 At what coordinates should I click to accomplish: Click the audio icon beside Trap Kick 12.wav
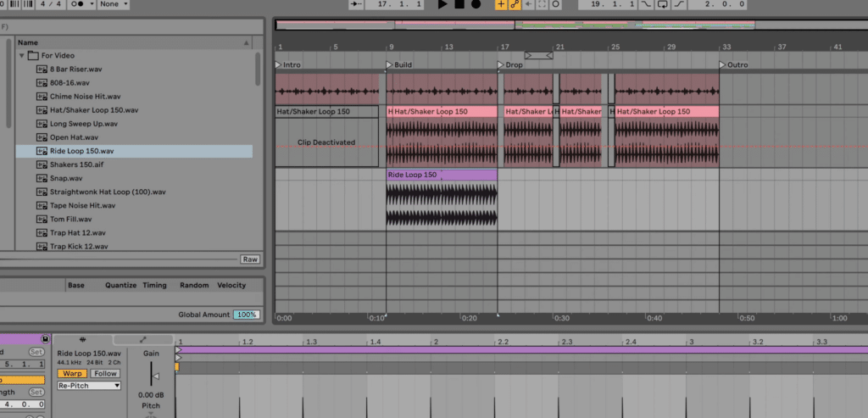pos(41,247)
